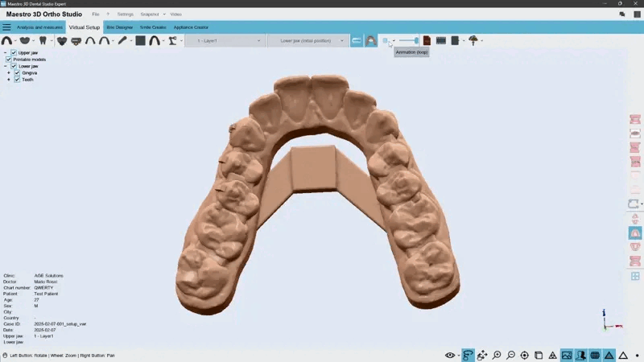Toggle the gingiva arch view button

371,41
